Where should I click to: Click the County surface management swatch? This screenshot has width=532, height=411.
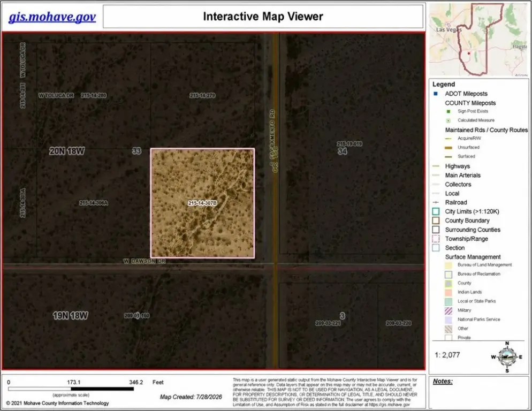(449, 283)
